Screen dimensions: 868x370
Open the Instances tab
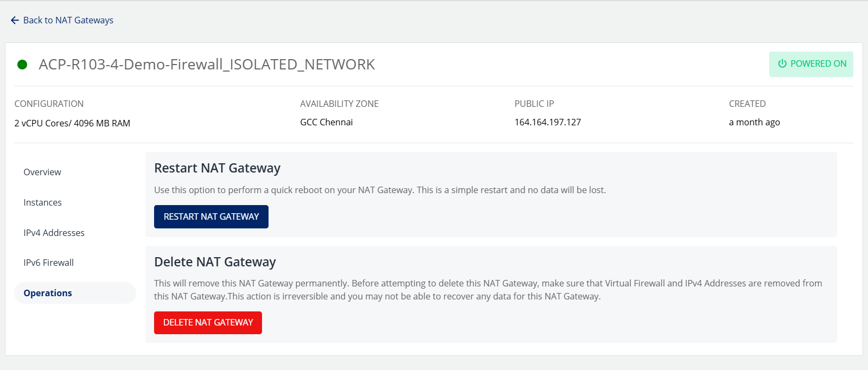coord(42,202)
